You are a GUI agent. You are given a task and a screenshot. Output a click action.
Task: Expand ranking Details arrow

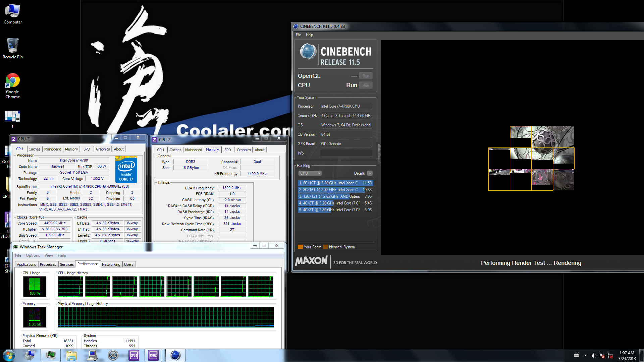pyautogui.click(x=370, y=173)
